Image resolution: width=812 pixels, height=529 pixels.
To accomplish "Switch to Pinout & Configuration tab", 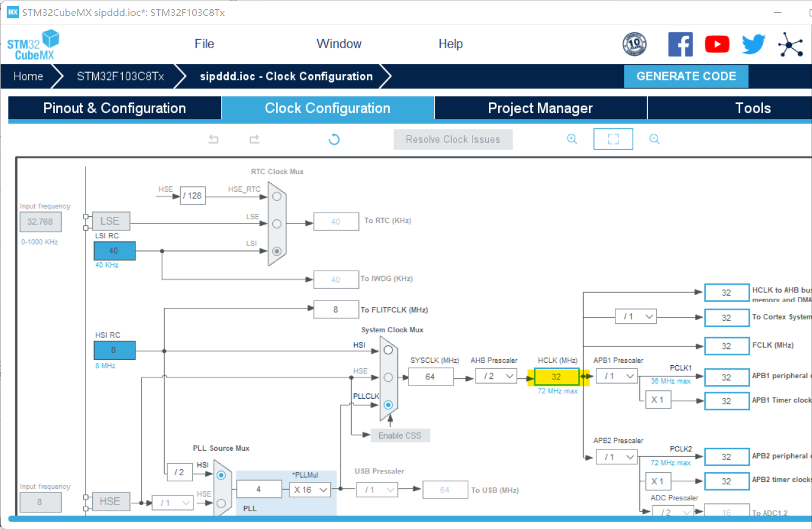I will coord(115,108).
